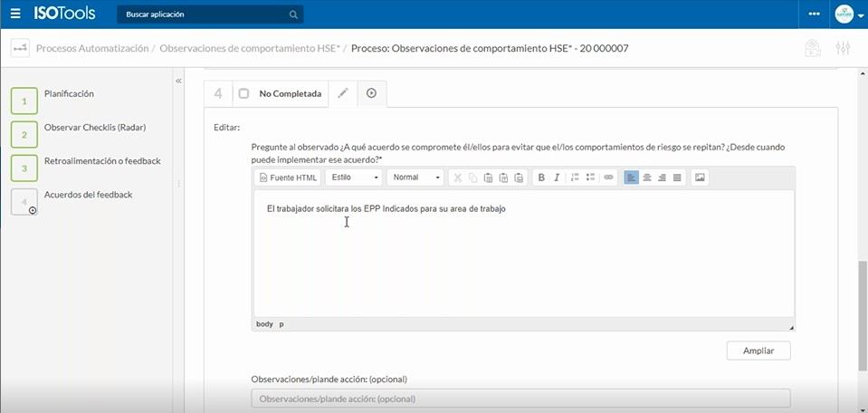
Task: Click the insert link icon
Action: [x=608, y=178]
